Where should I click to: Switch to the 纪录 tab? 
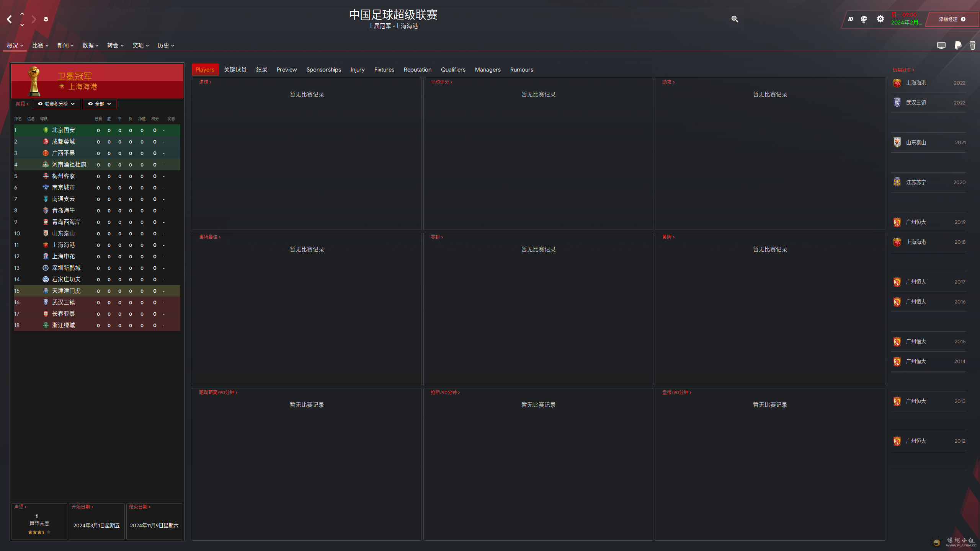(262, 70)
